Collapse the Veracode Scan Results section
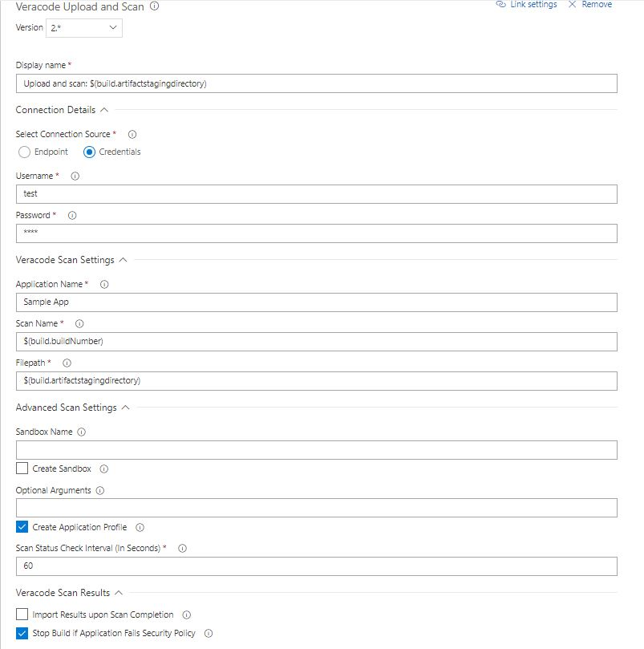This screenshot has height=649, width=644. tap(119, 593)
